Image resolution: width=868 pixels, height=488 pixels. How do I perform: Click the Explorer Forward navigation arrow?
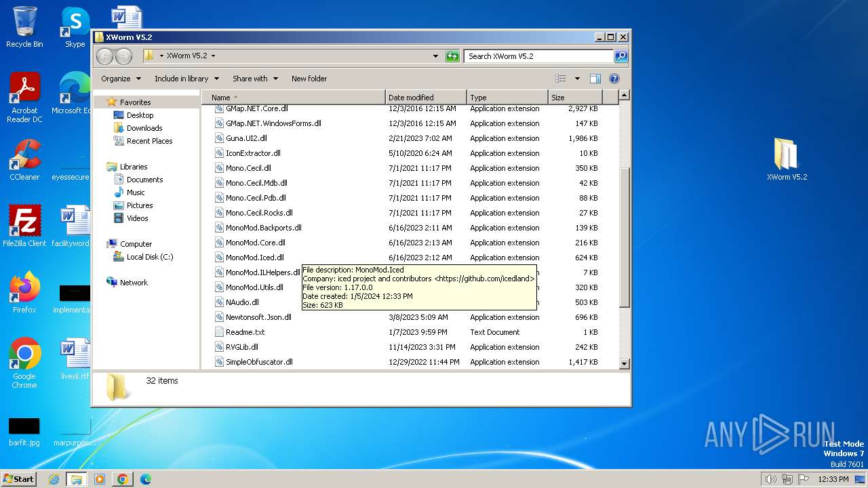point(123,56)
